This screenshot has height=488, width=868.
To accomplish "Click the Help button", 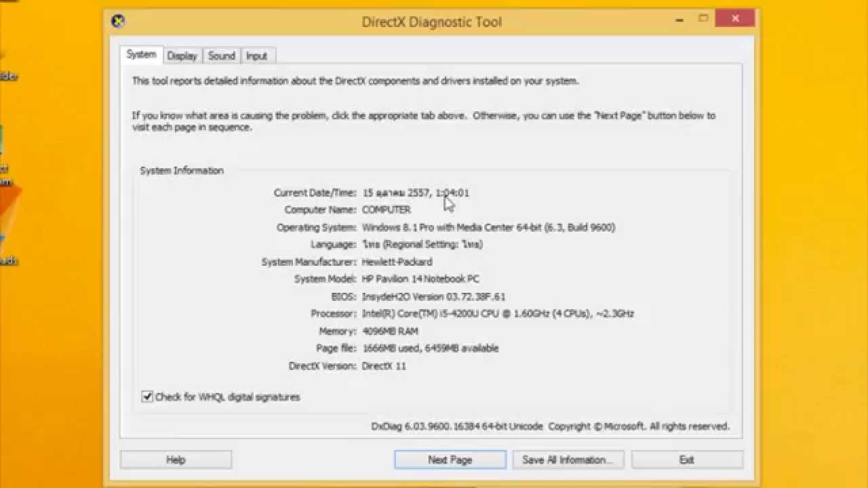I will tap(176, 460).
